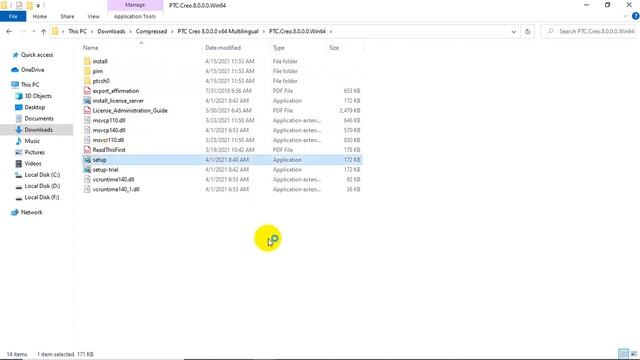This screenshot has height=360, width=640.
Task: Open the Help question mark icon
Action: tap(636, 16)
